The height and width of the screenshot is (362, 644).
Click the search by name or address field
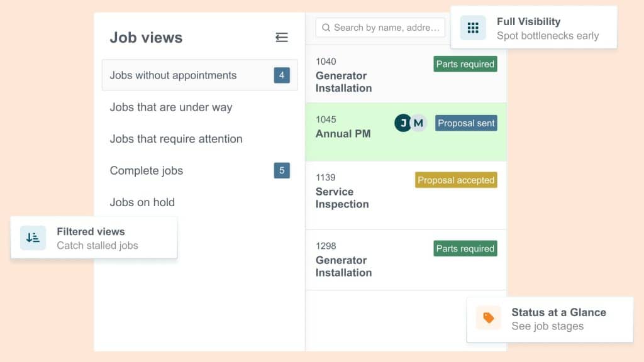click(x=380, y=28)
